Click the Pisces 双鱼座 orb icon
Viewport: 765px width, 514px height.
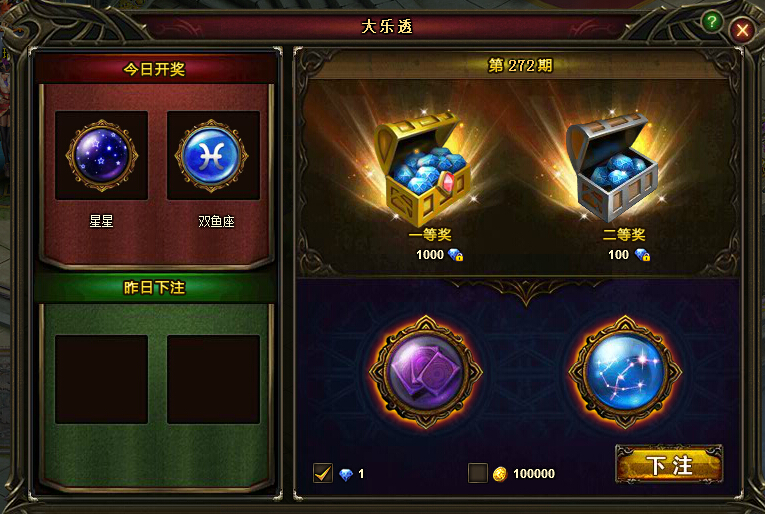point(212,155)
